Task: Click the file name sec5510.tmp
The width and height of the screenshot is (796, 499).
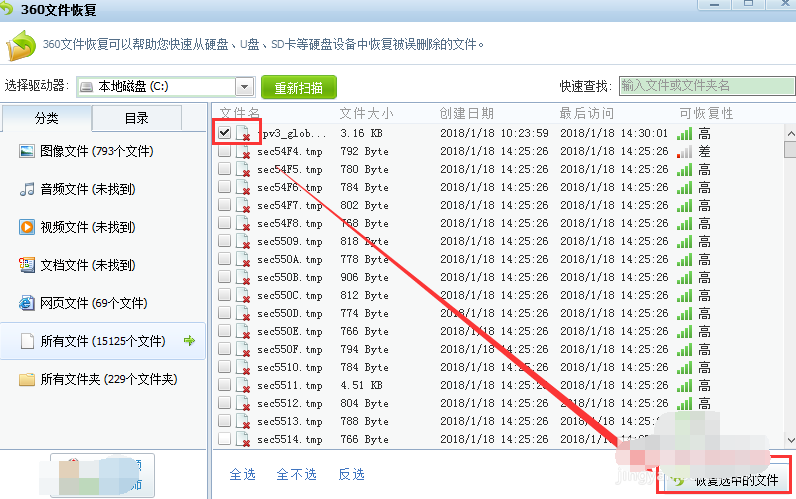Action: pyautogui.click(x=290, y=368)
